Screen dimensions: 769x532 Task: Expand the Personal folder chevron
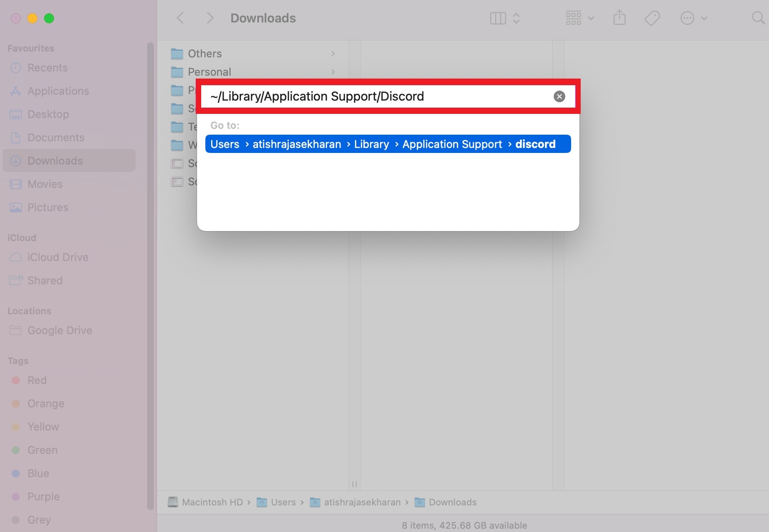coord(333,71)
